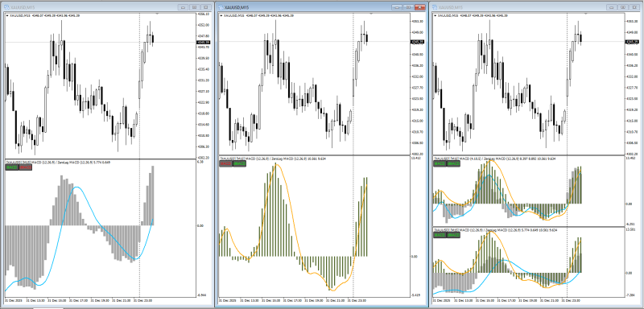The height and width of the screenshot is (309, 644).
Task: Close the left XAUUSD,M15 chart window
Action: [x=205, y=7]
